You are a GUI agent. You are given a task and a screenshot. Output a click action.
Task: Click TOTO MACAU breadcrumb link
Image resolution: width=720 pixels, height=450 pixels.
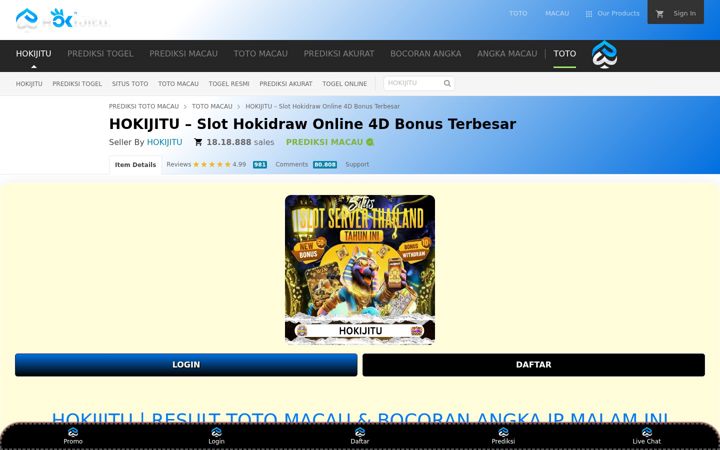click(x=212, y=106)
